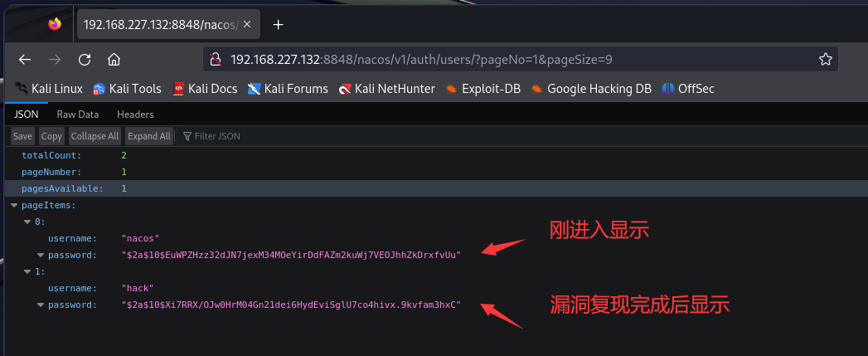Open the Exploit-DB bookmark
Viewport: 868px width, 356px height.
click(x=482, y=89)
